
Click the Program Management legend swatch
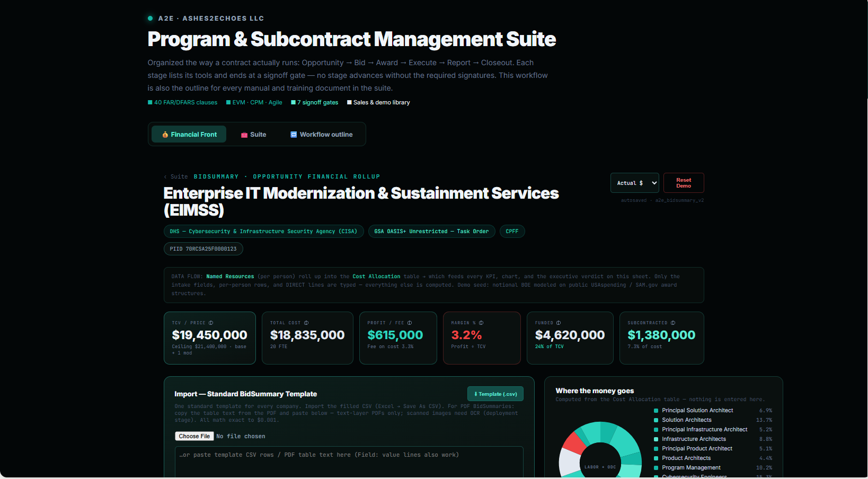coord(656,468)
